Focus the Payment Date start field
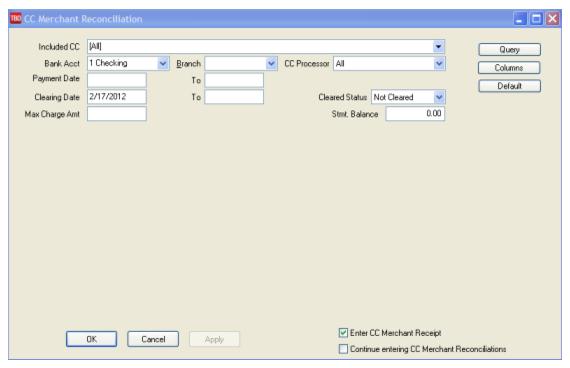570x368 pixels. coord(117,80)
